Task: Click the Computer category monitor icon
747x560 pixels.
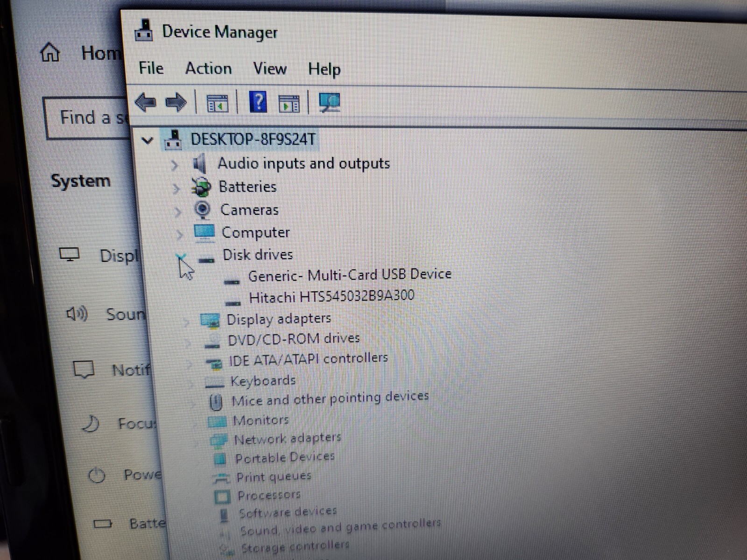Action: (204, 232)
